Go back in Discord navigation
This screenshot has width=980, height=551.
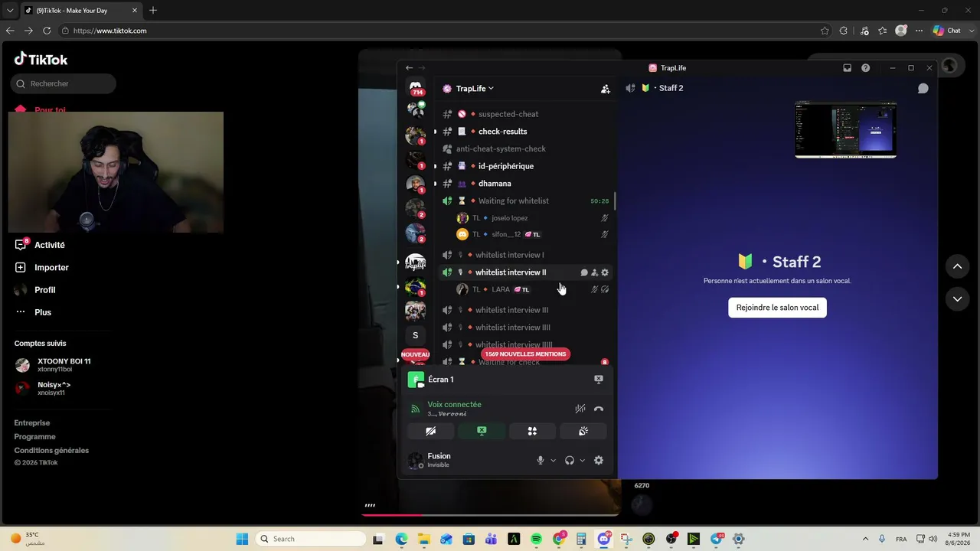(409, 68)
